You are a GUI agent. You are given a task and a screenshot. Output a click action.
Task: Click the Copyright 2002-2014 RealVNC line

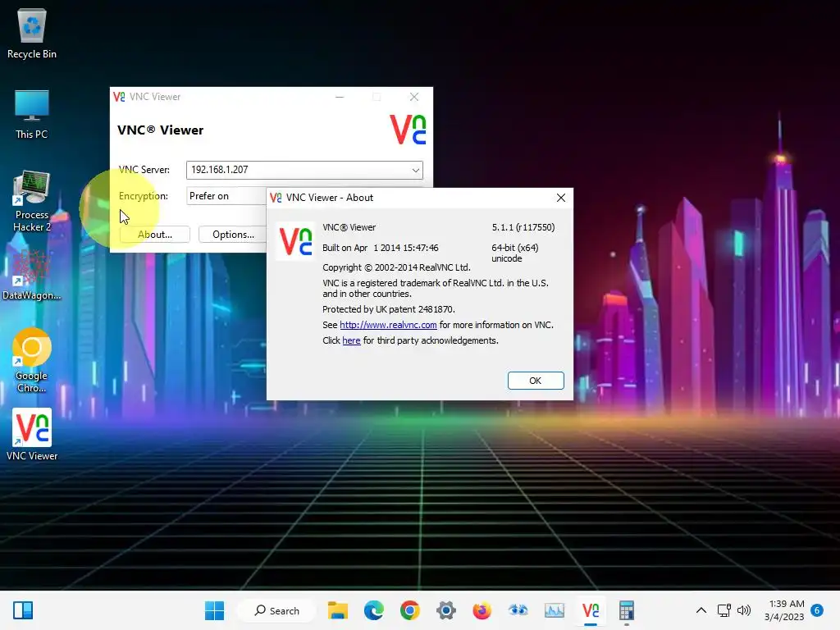pyautogui.click(x=396, y=267)
